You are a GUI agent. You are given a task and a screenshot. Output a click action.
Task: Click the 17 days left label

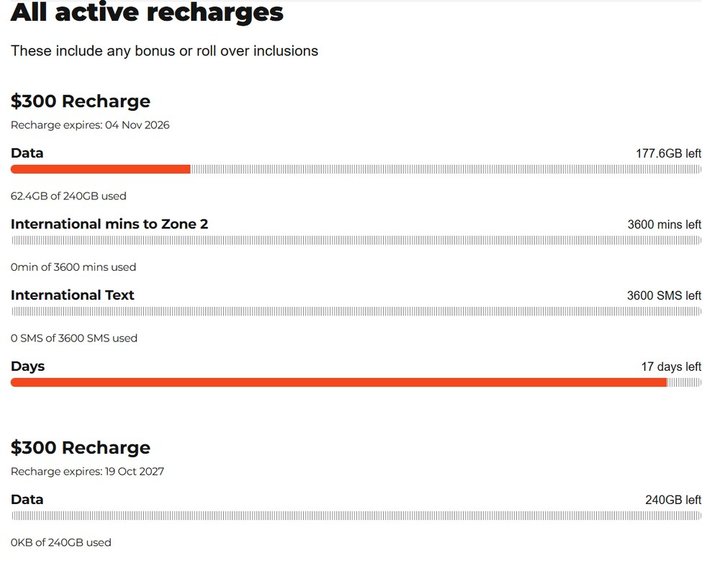[671, 367]
